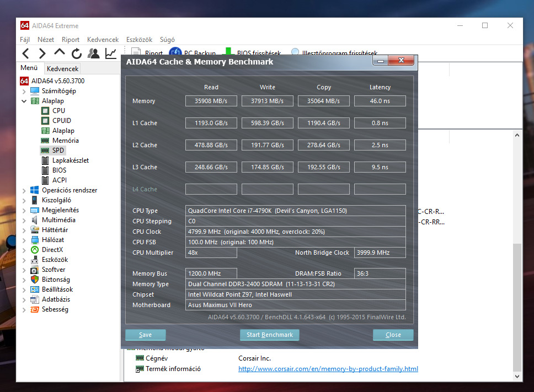
Task: Click the L3 Cache Copy value 192.55 GB/s
Action: pos(323,168)
